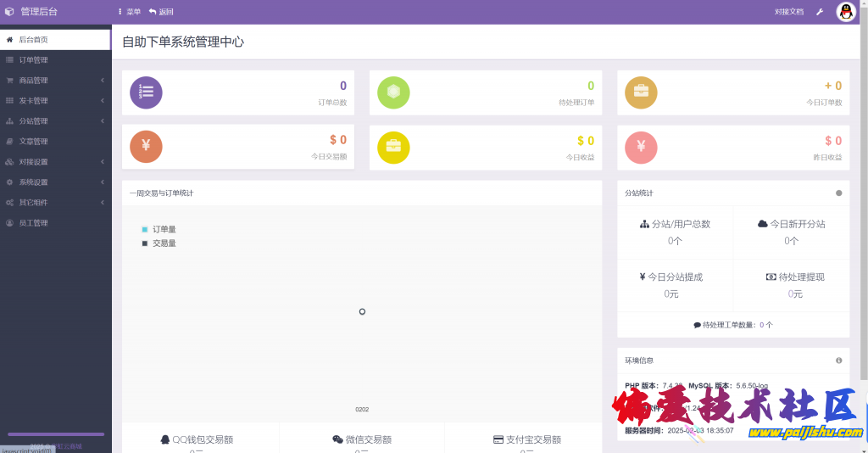This screenshot has height=453, width=868.
Task: Click the 返回 back button
Action: coord(161,12)
